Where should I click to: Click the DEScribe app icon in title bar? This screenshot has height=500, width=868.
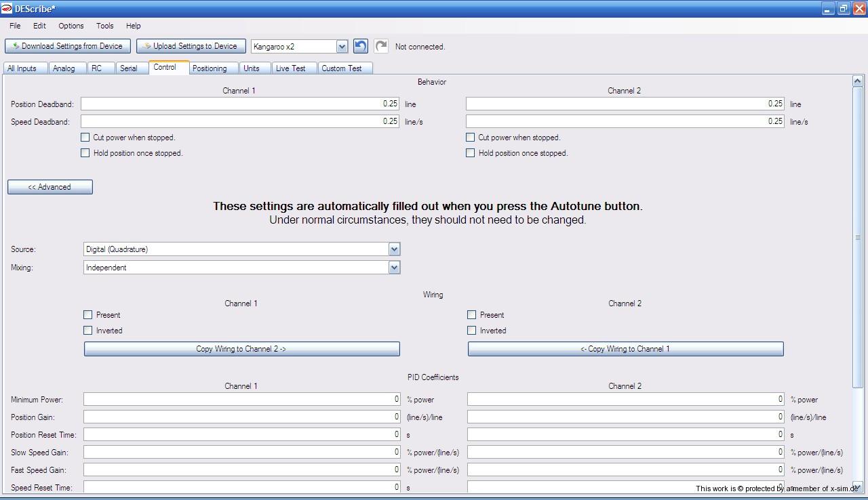(7, 8)
